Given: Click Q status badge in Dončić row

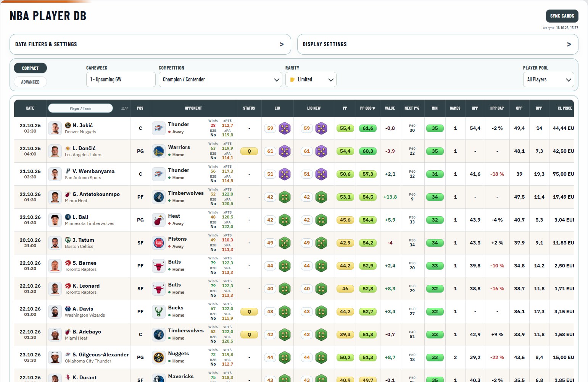Looking at the screenshot, I should 249,151.
